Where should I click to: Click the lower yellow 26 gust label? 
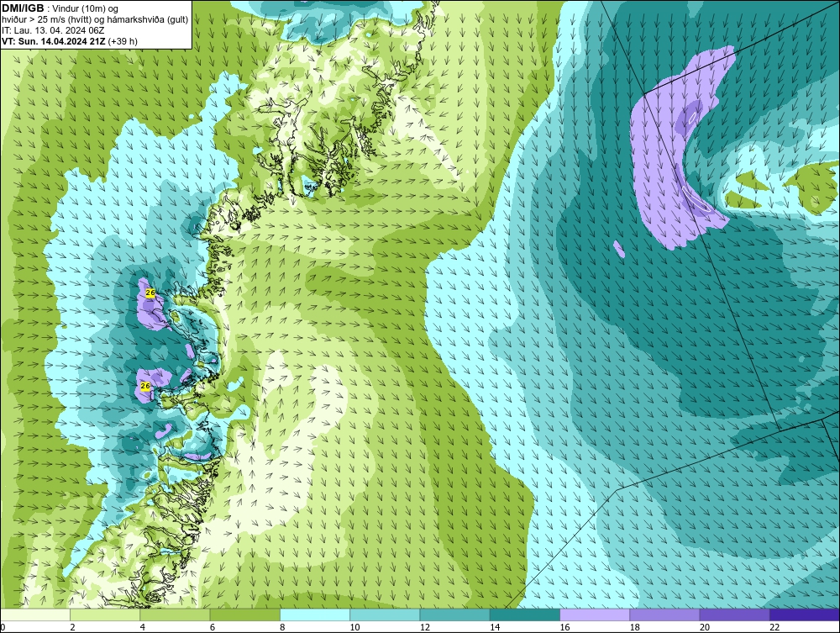(145, 386)
